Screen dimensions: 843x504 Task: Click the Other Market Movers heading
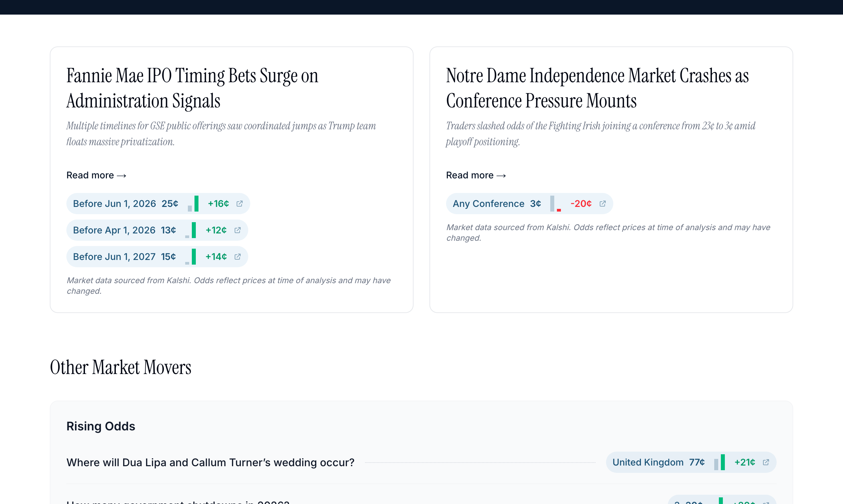[121, 367]
